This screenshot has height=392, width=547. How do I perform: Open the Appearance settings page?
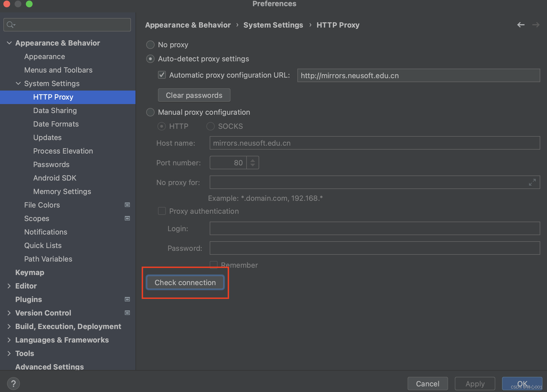point(44,56)
